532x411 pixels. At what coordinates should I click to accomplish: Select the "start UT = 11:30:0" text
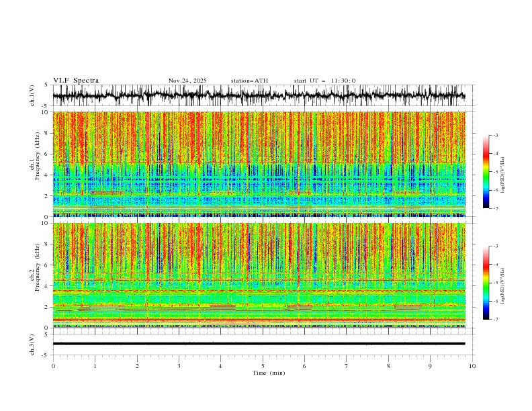click(x=324, y=81)
